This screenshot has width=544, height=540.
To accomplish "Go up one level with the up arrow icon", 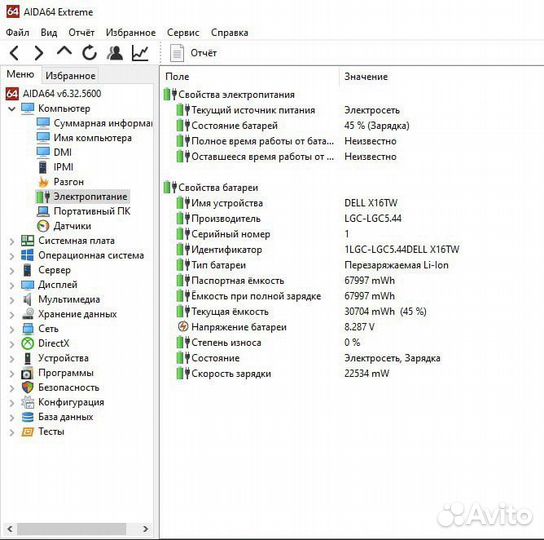I will click(x=64, y=52).
